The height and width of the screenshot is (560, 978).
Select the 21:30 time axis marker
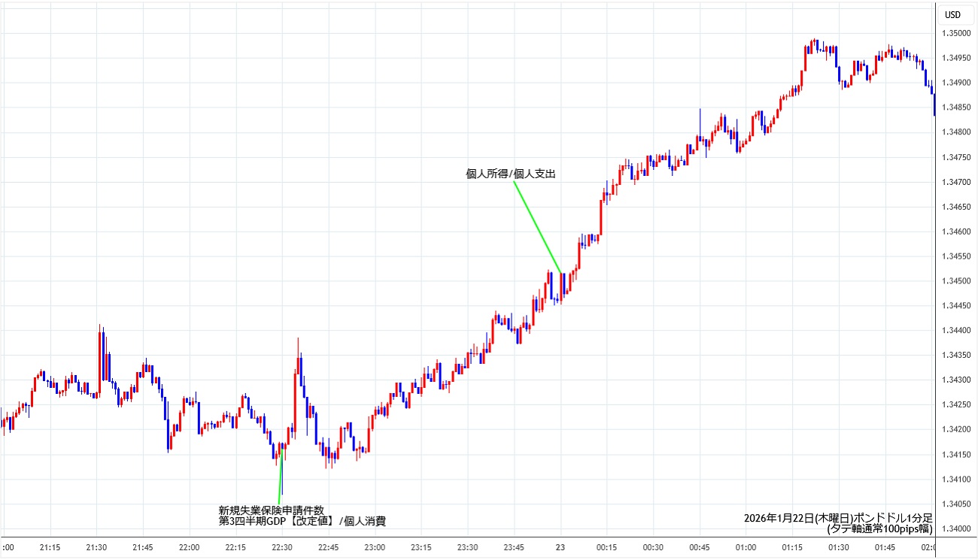(x=96, y=548)
